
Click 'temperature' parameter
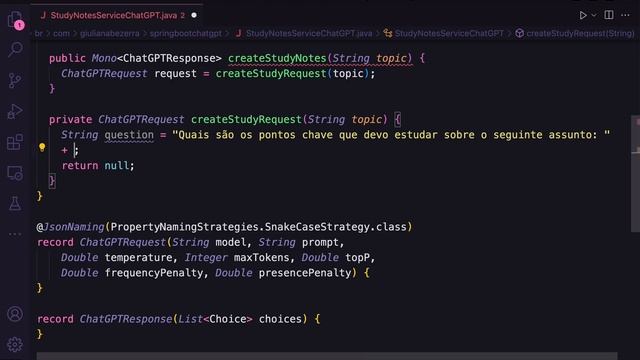(x=138, y=258)
